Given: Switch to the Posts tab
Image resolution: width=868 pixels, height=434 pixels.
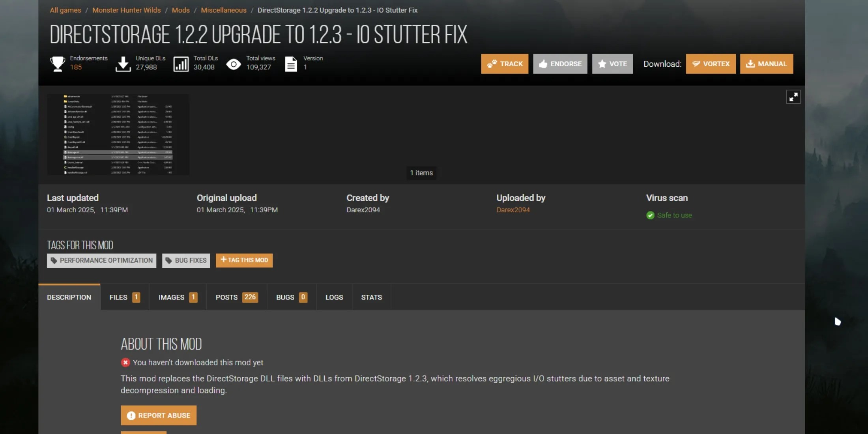Looking at the screenshot, I should tap(236, 297).
